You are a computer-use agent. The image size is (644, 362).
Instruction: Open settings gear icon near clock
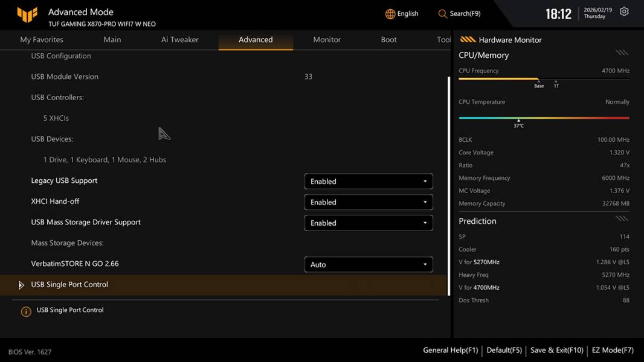624,12
